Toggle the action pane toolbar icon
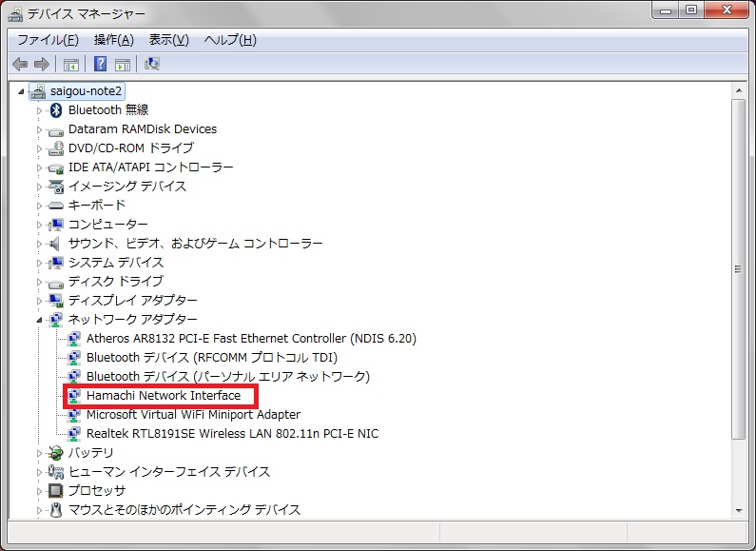756x551 pixels. point(123,64)
